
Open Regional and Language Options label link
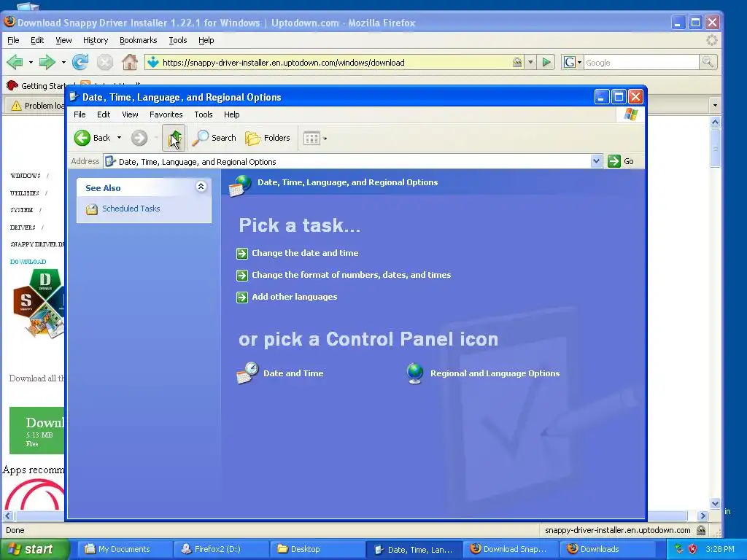coord(495,374)
